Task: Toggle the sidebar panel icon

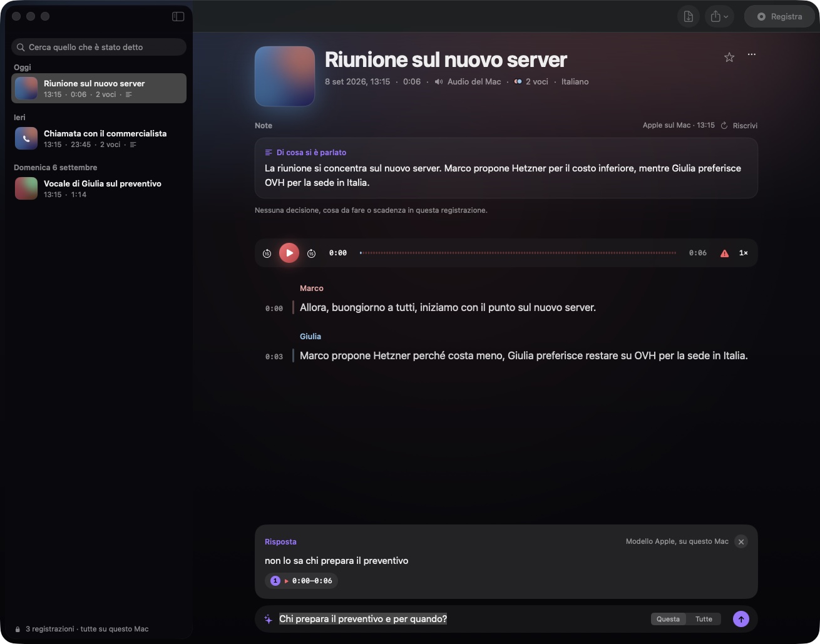Action: [178, 16]
